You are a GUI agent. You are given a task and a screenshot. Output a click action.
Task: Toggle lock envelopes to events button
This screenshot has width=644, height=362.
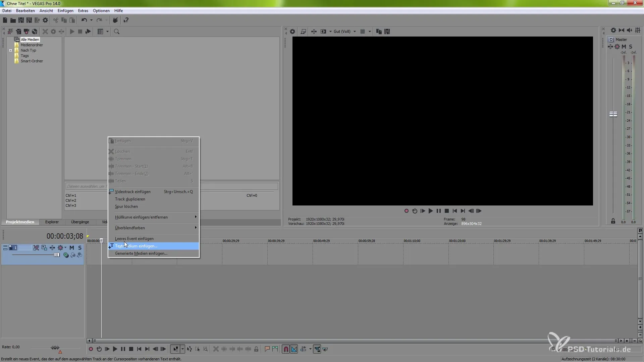tap(317, 349)
